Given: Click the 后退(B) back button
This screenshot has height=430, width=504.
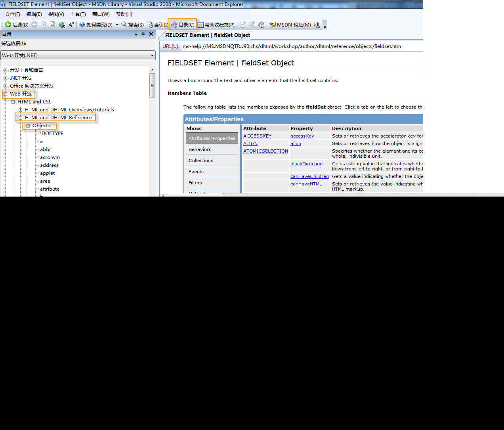Looking at the screenshot, I should [x=17, y=25].
